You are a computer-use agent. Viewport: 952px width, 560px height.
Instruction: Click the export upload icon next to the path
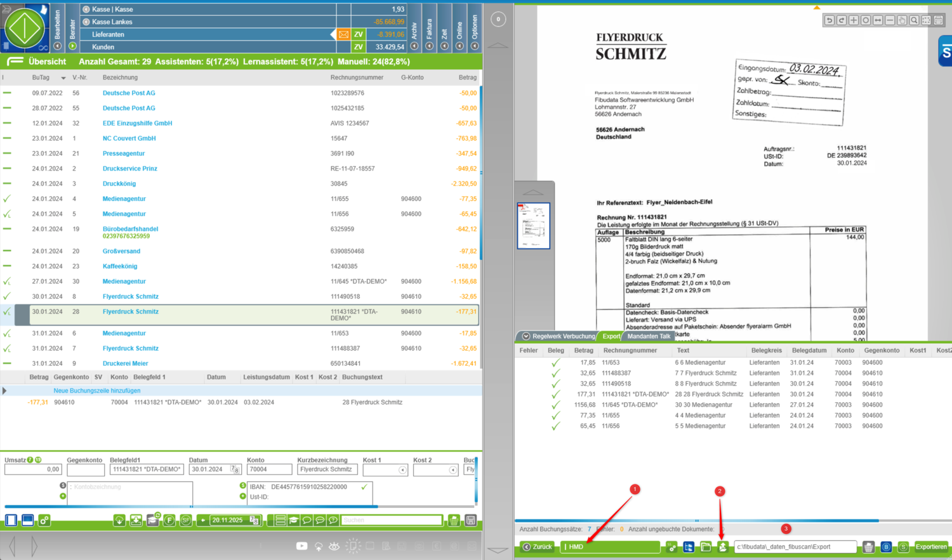coord(722,547)
